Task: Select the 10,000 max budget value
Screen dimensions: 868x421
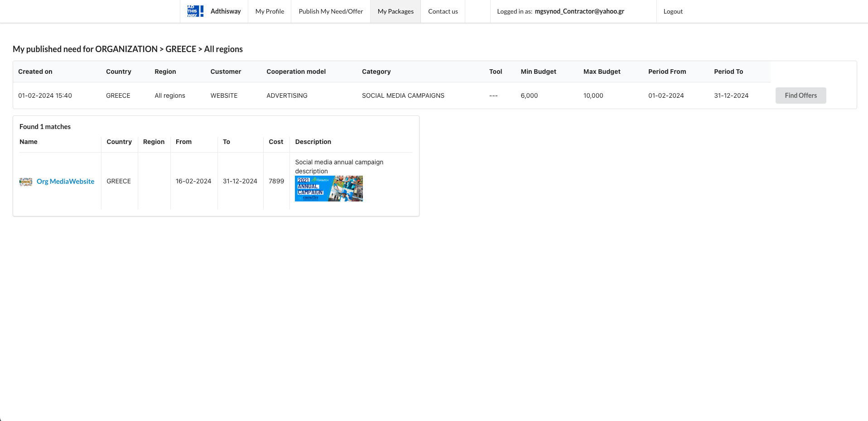Action: pyautogui.click(x=593, y=96)
